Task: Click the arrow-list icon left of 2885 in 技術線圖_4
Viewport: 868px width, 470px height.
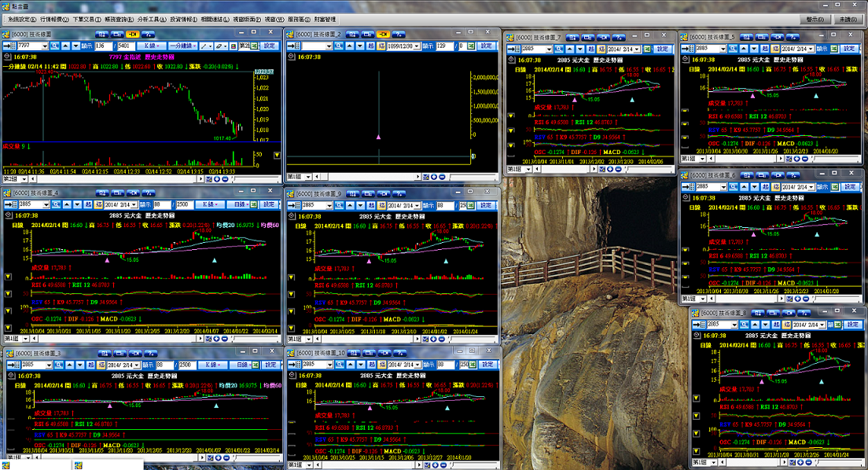Action: coord(11,204)
